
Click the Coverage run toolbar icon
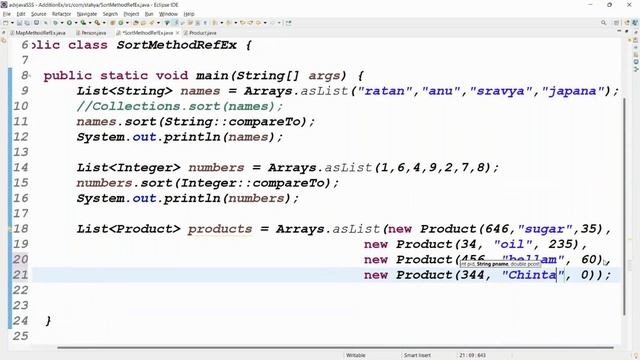(x=83, y=23)
